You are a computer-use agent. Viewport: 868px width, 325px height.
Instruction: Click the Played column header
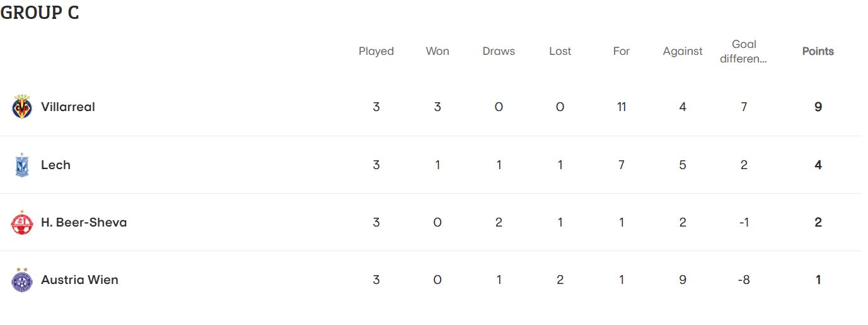(376, 51)
